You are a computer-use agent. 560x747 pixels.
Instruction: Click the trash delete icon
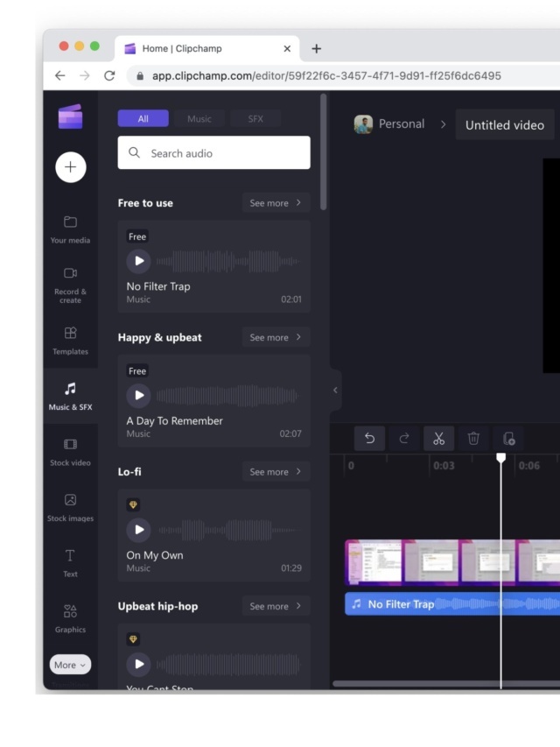(x=473, y=438)
